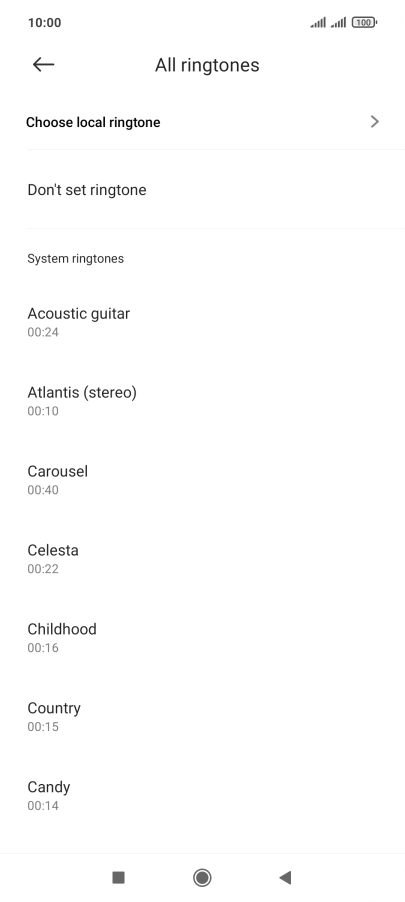The image size is (405, 902).
Task: Click the System ringtones section header
Action: pyautogui.click(x=75, y=258)
